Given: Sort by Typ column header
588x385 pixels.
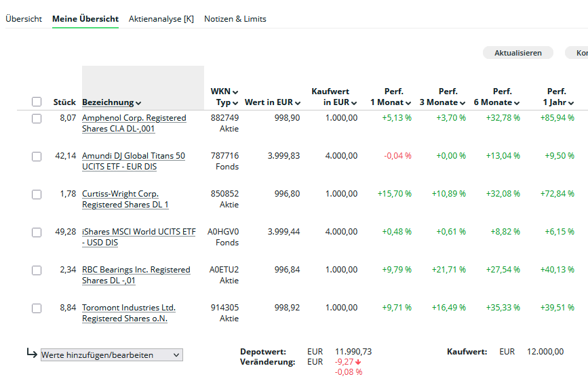Looking at the screenshot, I should (x=227, y=102).
